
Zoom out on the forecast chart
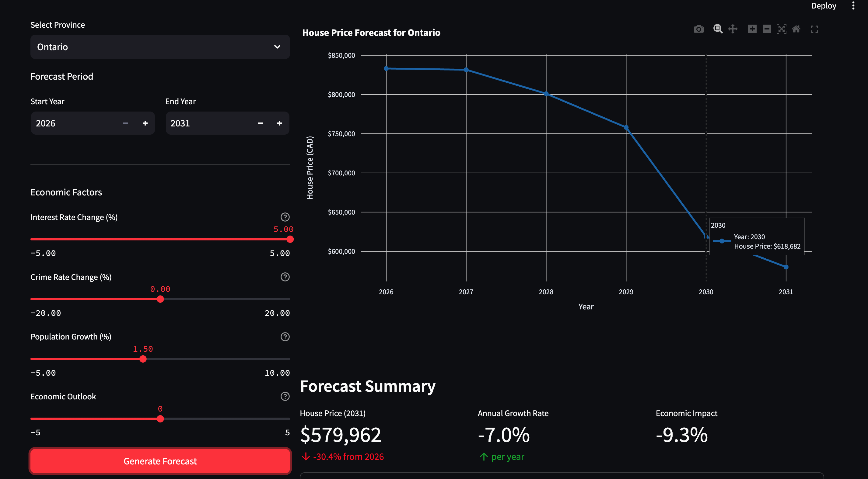[x=767, y=29]
